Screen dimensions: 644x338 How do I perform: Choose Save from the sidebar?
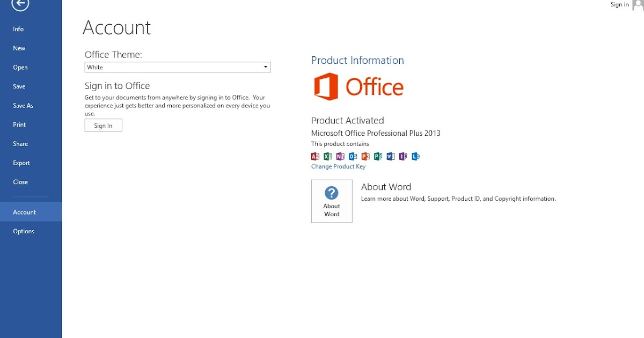(31, 86)
